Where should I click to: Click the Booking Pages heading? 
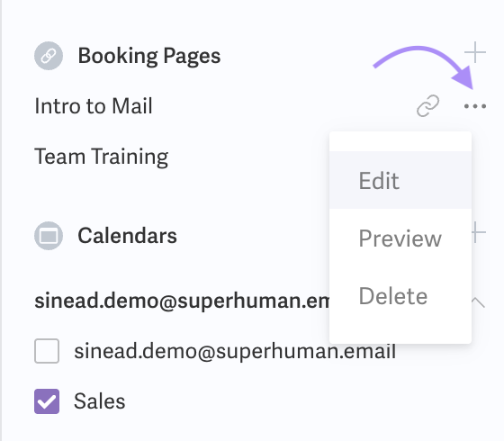[149, 56]
